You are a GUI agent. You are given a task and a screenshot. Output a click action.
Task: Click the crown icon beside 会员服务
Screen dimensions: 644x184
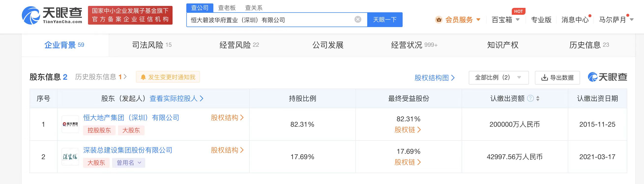click(439, 19)
